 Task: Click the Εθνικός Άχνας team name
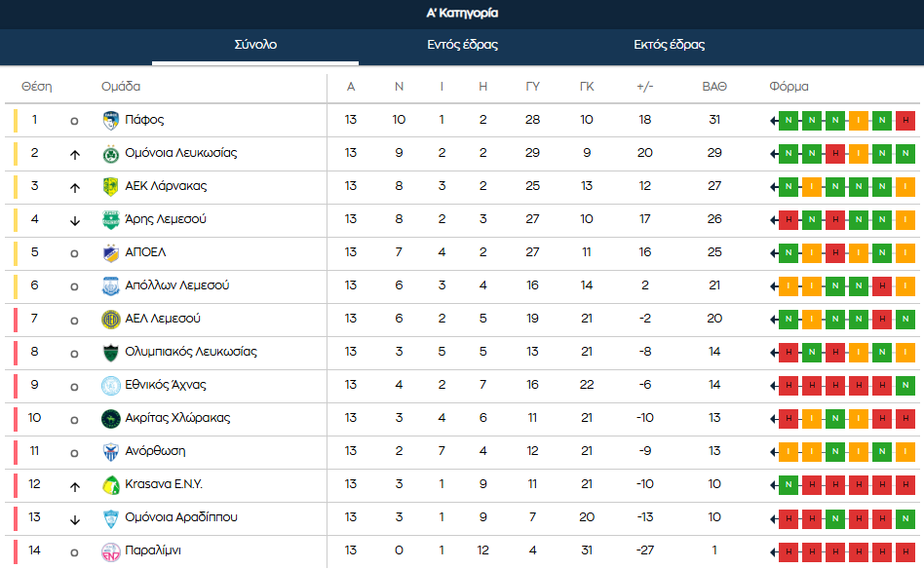(x=166, y=385)
